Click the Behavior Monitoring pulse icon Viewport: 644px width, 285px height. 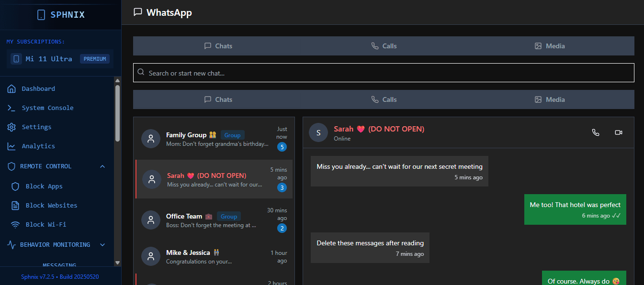pos(11,244)
